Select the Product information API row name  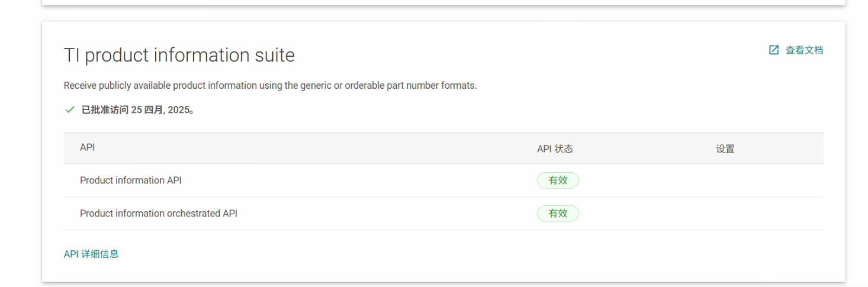pyautogui.click(x=131, y=180)
